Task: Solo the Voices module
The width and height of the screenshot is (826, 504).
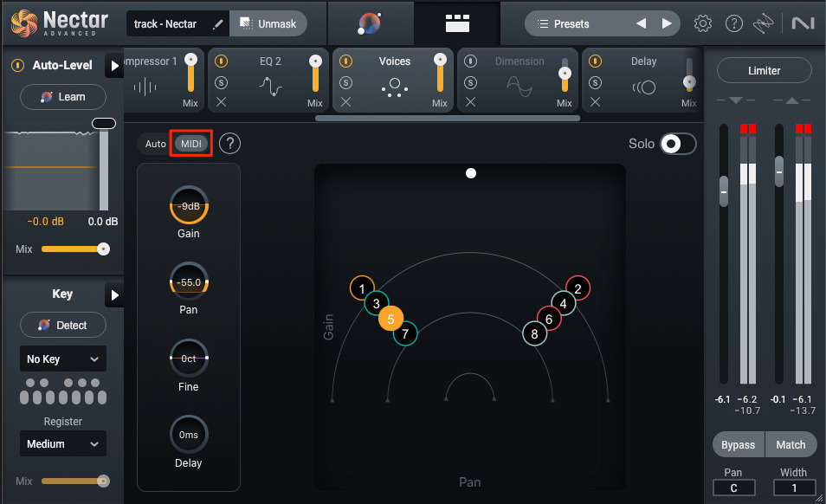Action: click(345, 82)
